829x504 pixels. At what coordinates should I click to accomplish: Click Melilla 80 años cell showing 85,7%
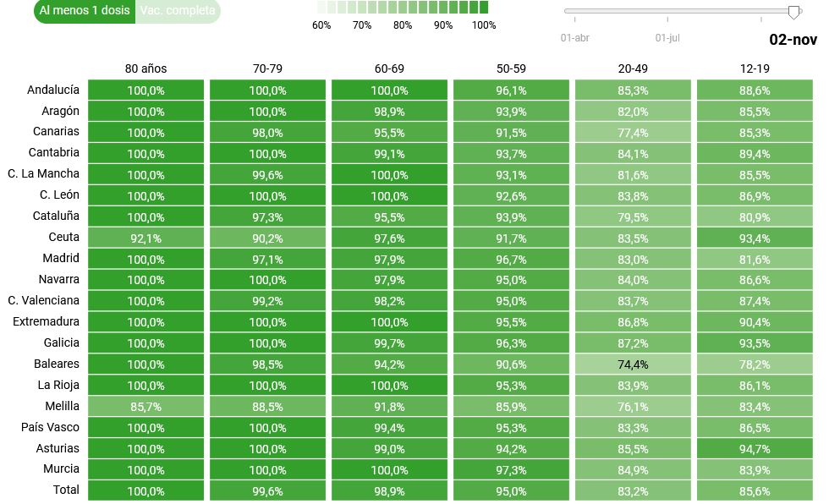point(145,407)
